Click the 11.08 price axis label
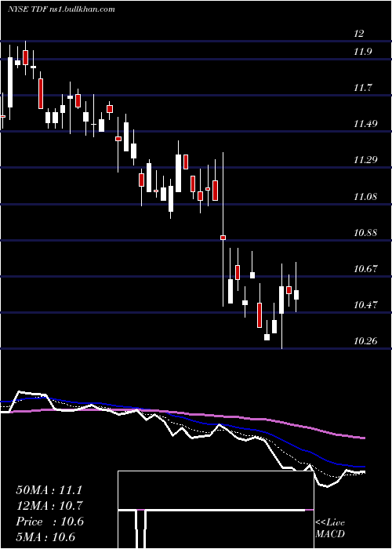 point(365,196)
